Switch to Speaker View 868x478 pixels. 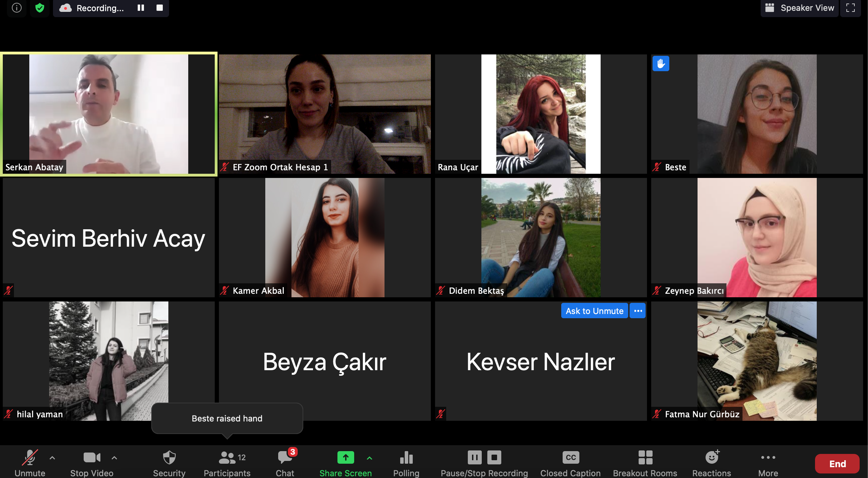pyautogui.click(x=799, y=8)
